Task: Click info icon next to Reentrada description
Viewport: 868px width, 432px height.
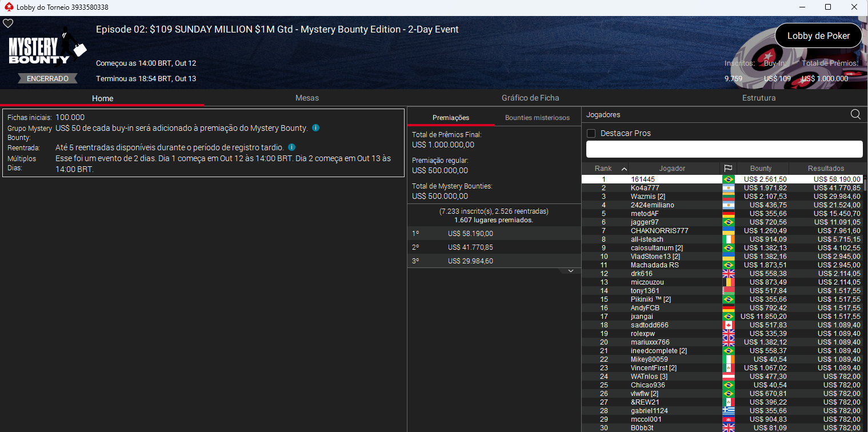Action: click(x=291, y=147)
